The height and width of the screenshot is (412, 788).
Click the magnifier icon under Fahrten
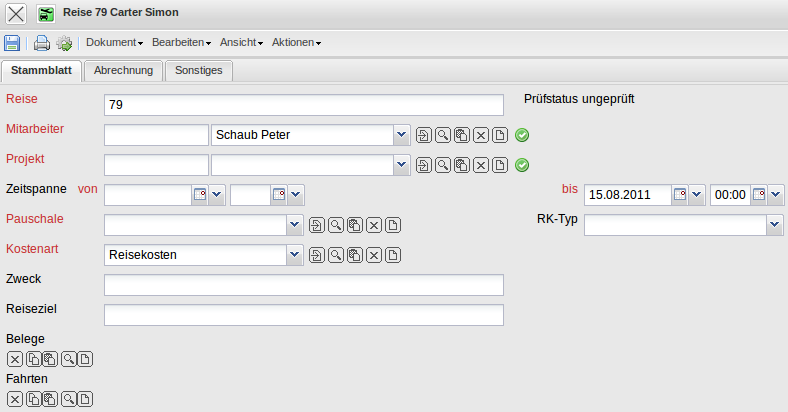point(69,400)
